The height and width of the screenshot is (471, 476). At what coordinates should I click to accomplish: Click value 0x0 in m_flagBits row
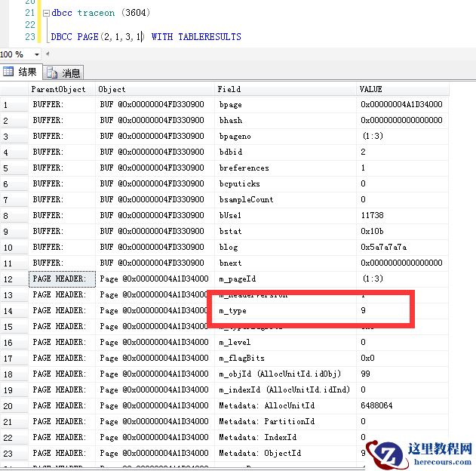pyautogui.click(x=402, y=358)
